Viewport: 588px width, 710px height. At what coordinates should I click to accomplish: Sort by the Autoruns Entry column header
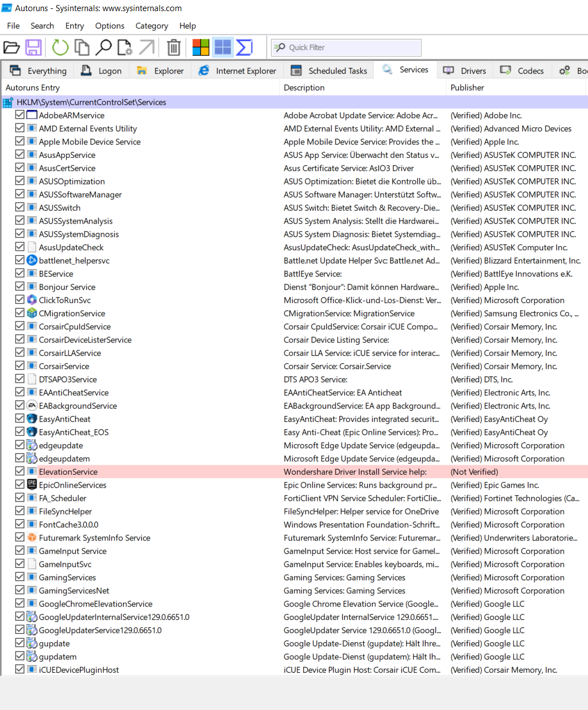click(x=140, y=87)
